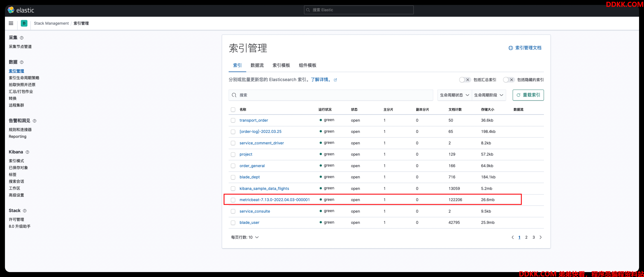
Task: Click Stack Management breadcrumb
Action: (x=51, y=23)
